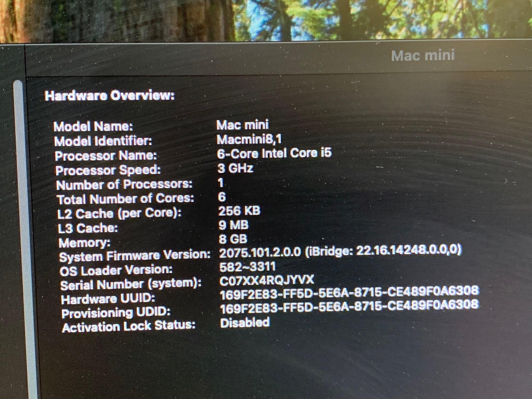Click the Memory label

point(84,243)
